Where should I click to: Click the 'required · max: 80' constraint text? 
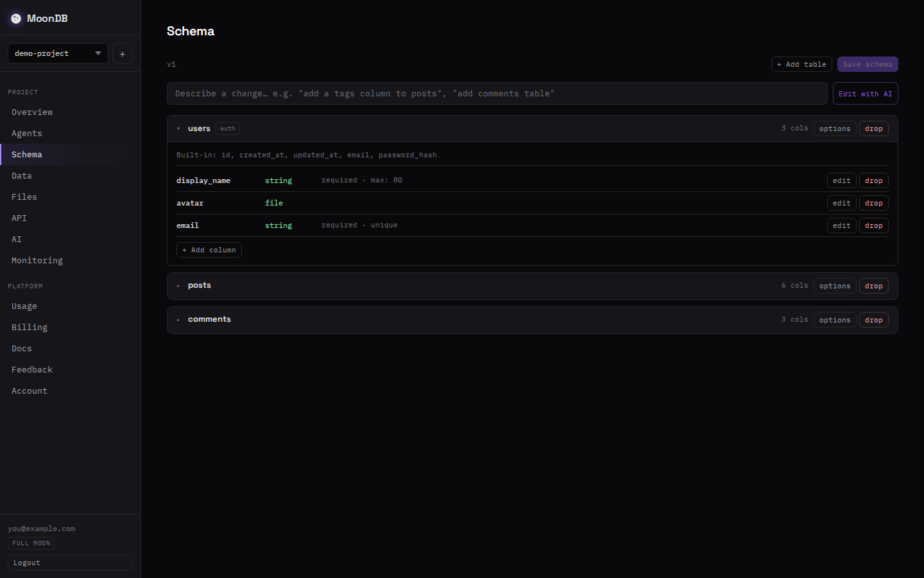tap(362, 180)
